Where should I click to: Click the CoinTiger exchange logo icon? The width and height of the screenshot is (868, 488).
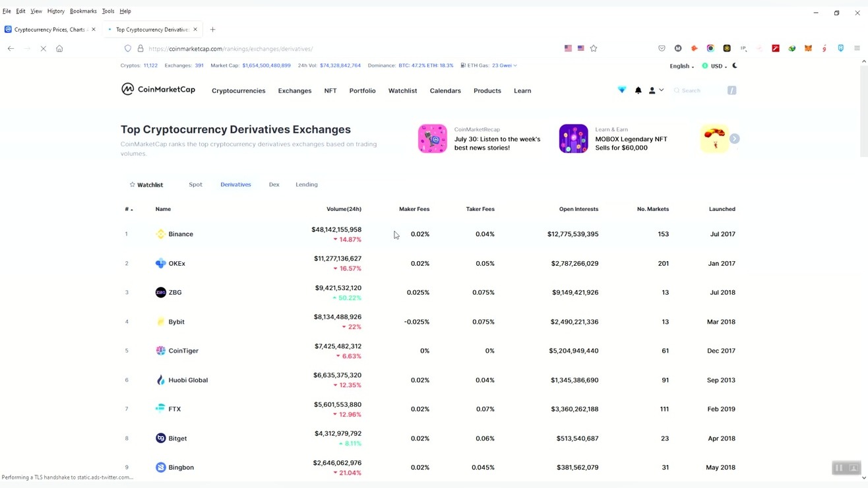(x=160, y=351)
